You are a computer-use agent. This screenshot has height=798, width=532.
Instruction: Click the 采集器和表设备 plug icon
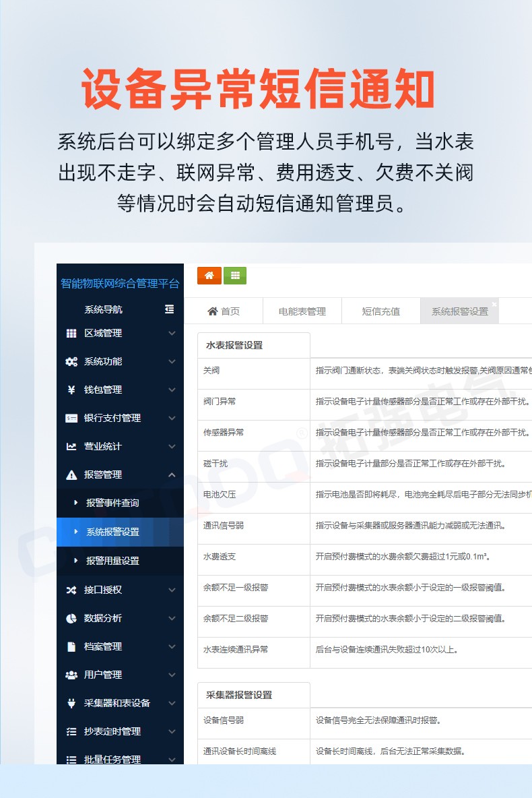pyautogui.click(x=71, y=703)
